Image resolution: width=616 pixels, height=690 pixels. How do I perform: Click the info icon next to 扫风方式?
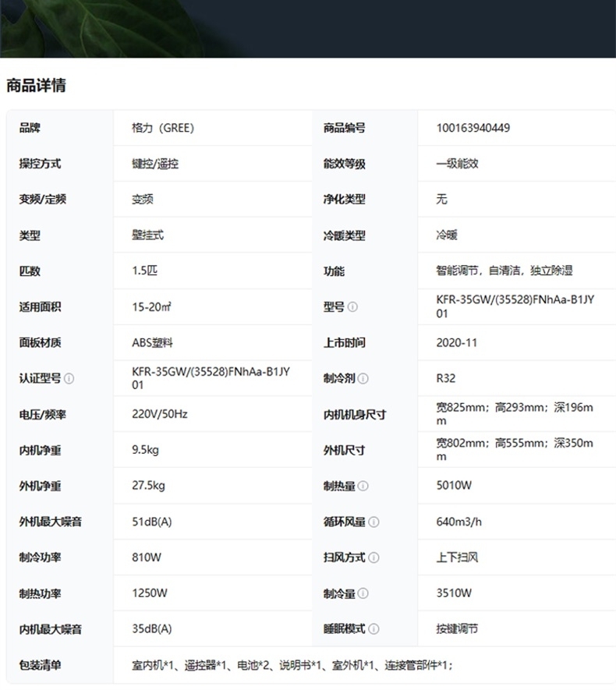[373, 558]
